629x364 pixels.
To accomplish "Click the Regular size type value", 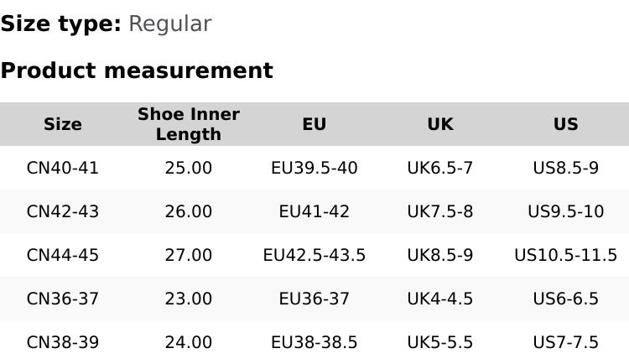I will (x=169, y=24).
